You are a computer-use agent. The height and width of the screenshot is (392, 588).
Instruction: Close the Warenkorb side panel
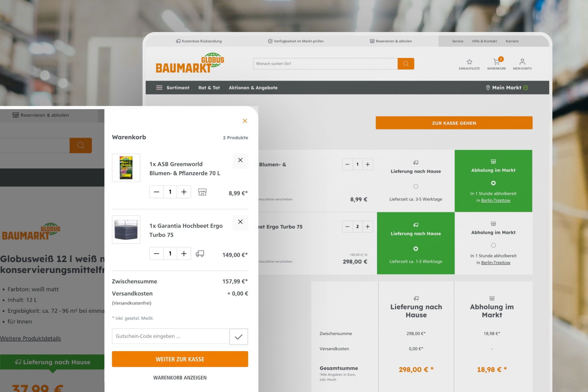pyautogui.click(x=245, y=121)
